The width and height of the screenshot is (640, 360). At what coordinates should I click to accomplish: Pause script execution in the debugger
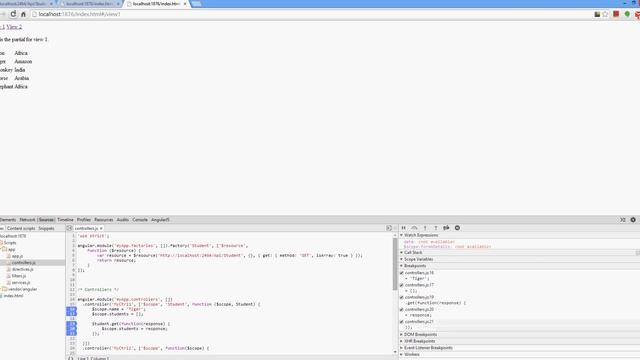tap(404, 228)
